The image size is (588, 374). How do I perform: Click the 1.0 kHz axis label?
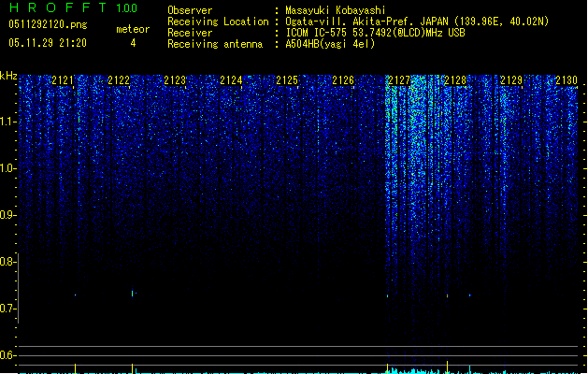click(x=7, y=168)
